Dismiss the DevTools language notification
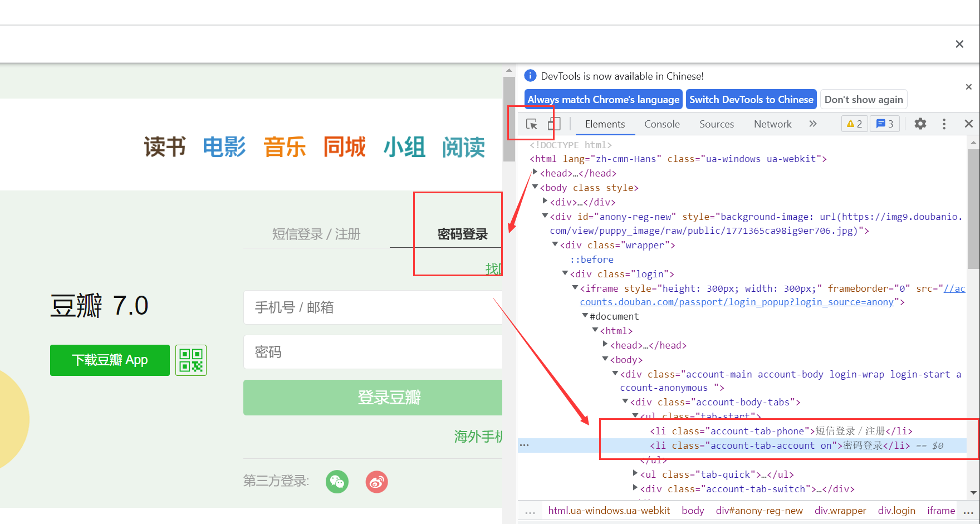 (x=969, y=86)
